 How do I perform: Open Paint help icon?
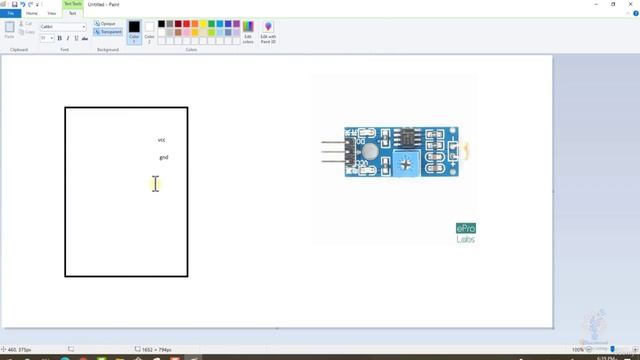tap(636, 13)
